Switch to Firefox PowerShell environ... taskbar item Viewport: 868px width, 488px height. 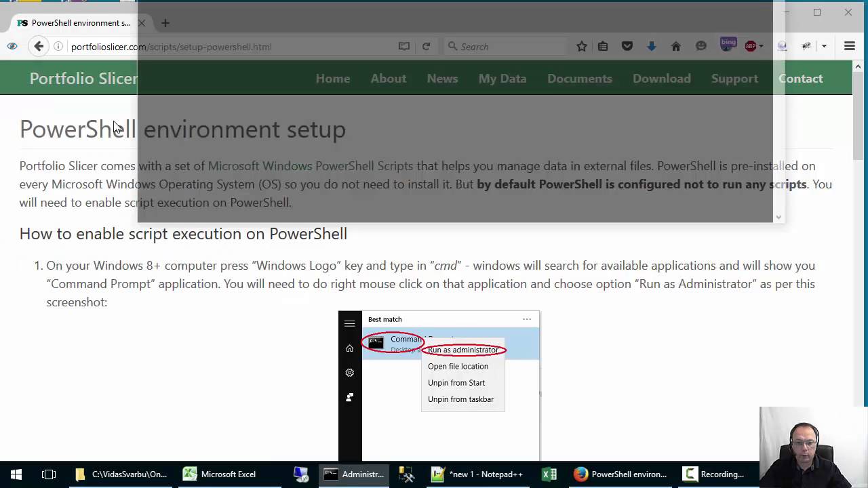[620, 474]
